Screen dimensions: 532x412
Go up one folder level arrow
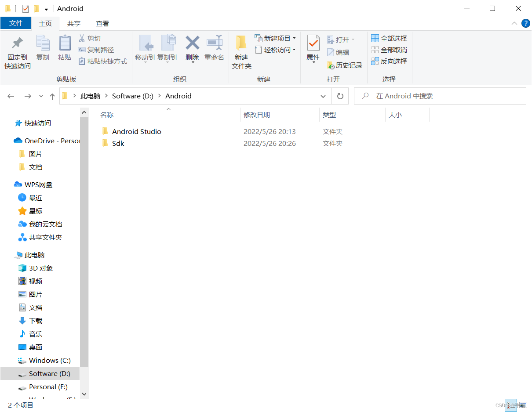pos(52,96)
